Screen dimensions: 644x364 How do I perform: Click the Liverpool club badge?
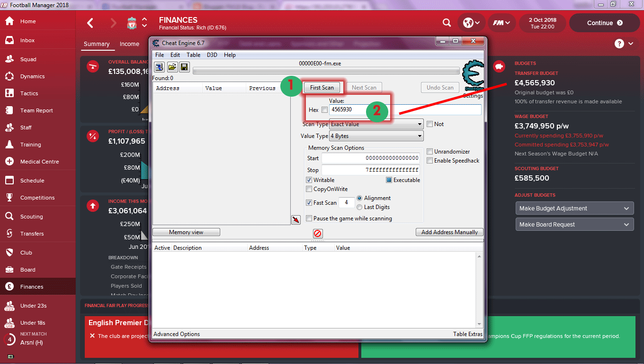(132, 23)
